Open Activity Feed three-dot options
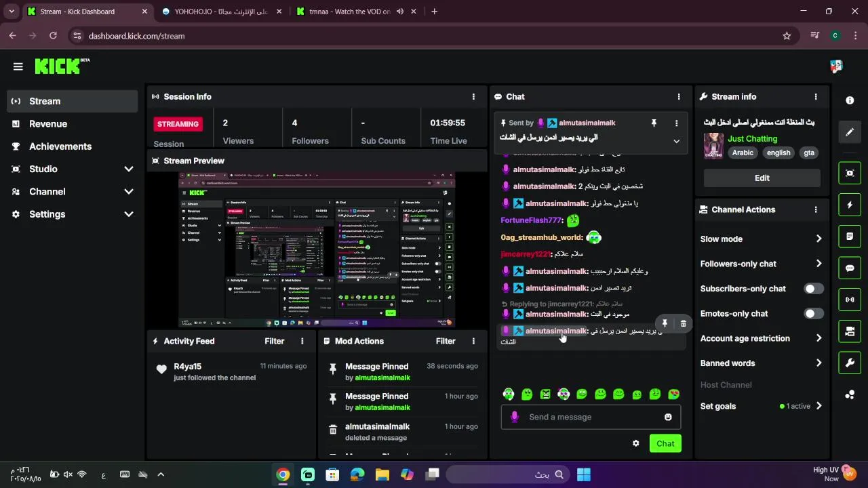Viewport: 868px width, 488px height. [302, 342]
